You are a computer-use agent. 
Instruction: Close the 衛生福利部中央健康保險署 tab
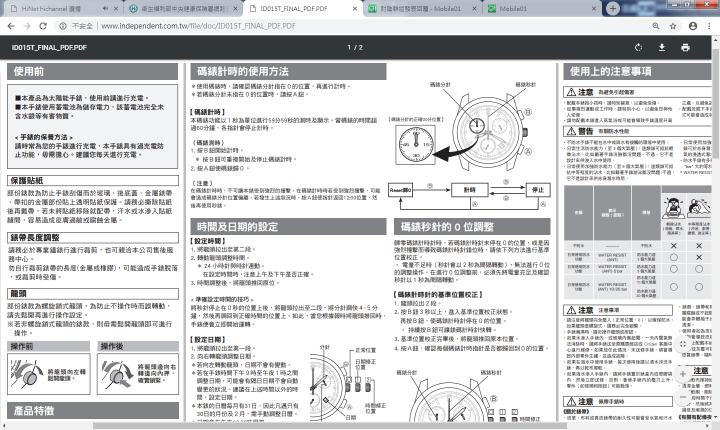(235, 8)
